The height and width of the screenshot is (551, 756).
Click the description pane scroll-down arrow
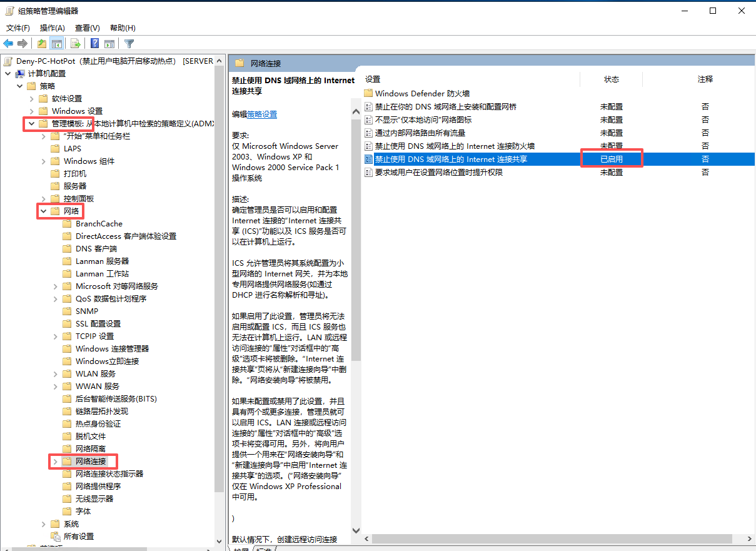click(x=356, y=531)
